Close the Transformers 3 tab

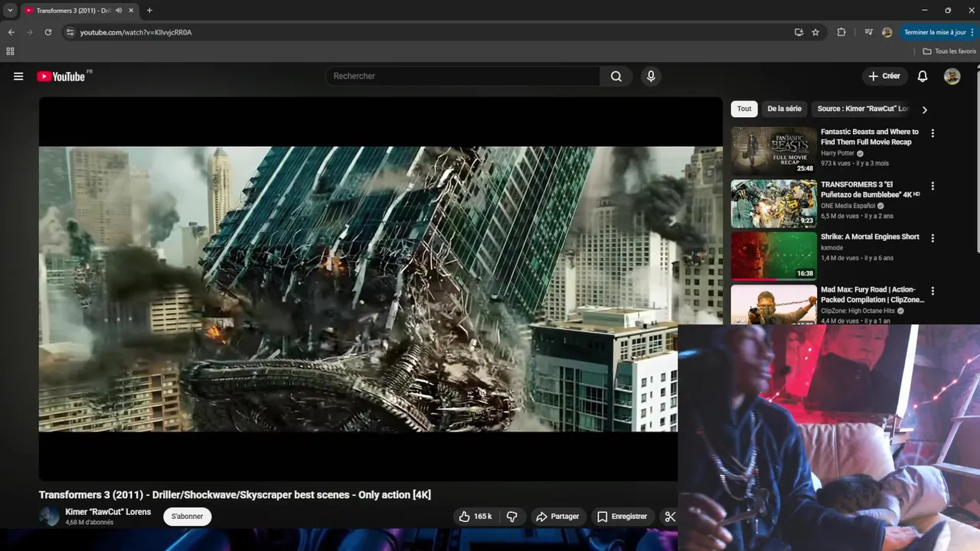tap(131, 11)
